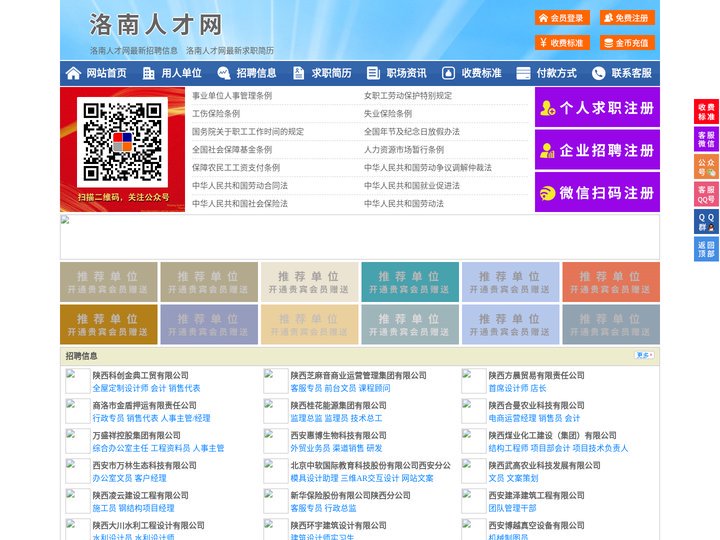Click the document icon beside 求职简历
This screenshot has width=720, height=540.
coord(298,73)
